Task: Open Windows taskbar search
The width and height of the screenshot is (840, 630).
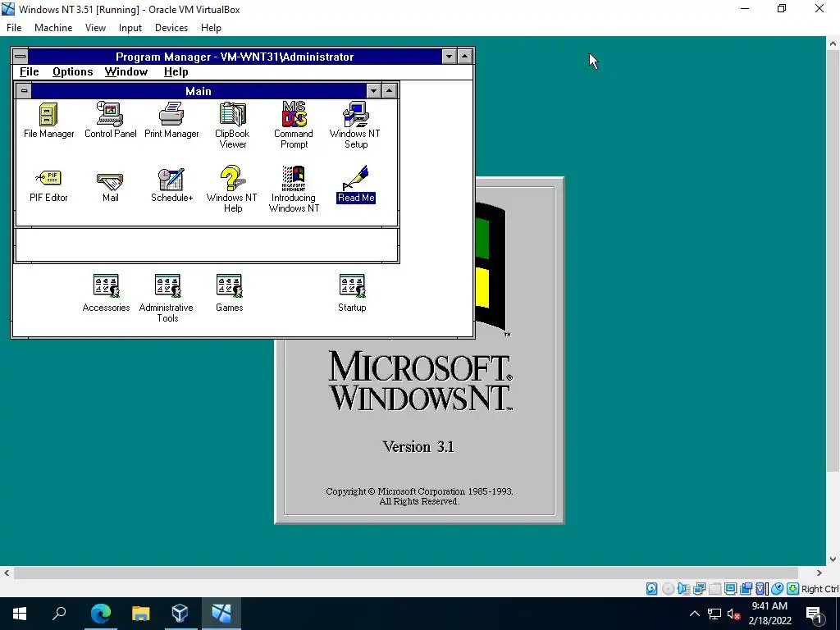Action: (x=59, y=613)
